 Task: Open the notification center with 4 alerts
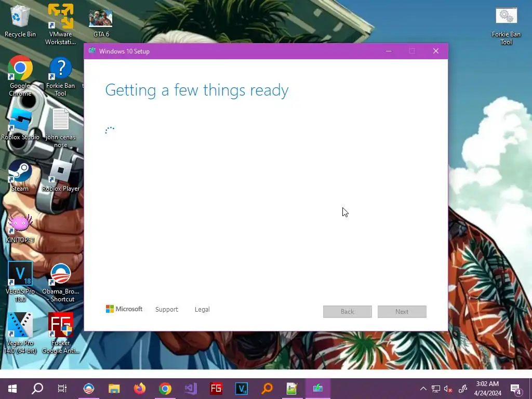[516, 389]
